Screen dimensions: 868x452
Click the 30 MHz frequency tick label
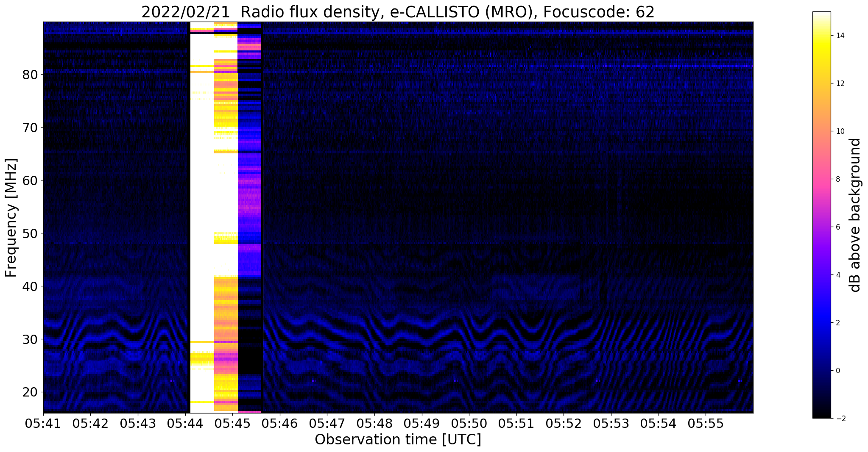click(30, 339)
